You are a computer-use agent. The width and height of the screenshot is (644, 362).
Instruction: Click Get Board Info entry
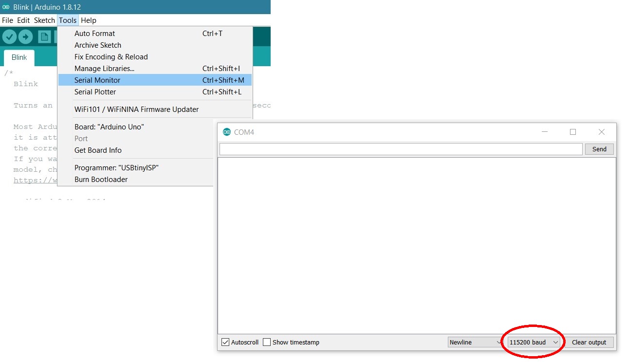pos(136,150)
